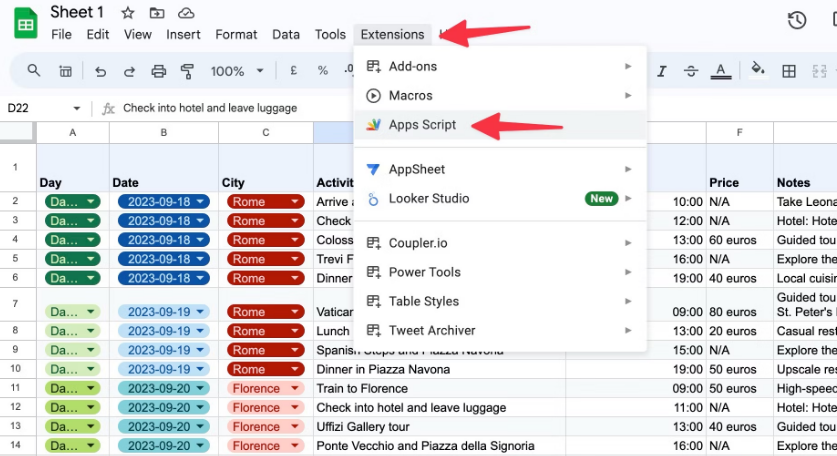Select the 'City' header cell
Screen dimensions: 837x456
266,168
